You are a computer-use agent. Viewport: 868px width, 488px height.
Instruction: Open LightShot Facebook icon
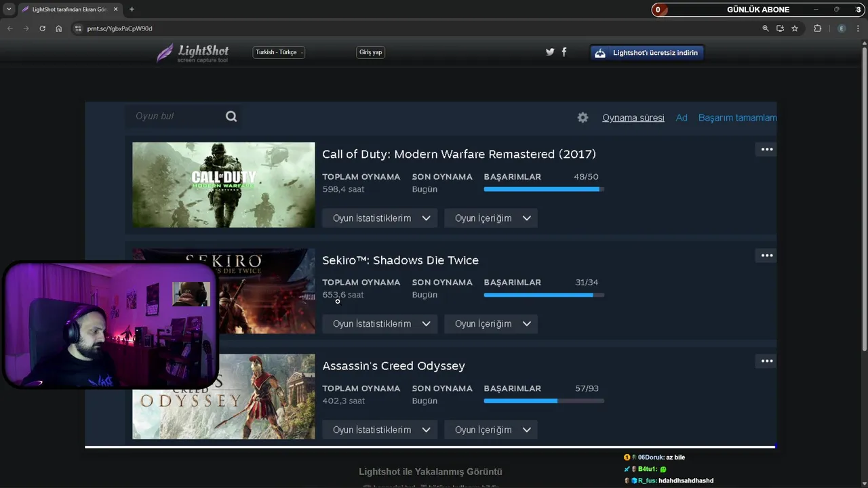tap(564, 52)
